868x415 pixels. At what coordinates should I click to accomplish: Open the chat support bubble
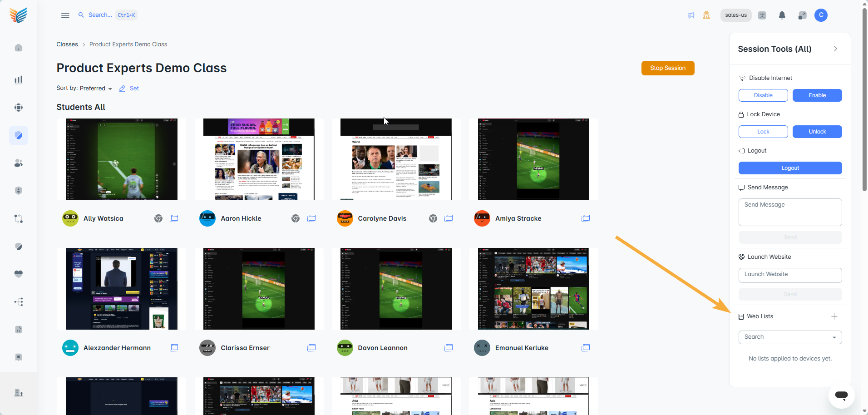pyautogui.click(x=841, y=395)
